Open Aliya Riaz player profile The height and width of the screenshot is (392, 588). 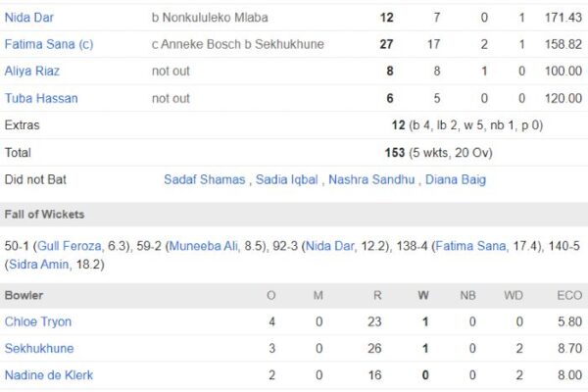tap(33, 72)
